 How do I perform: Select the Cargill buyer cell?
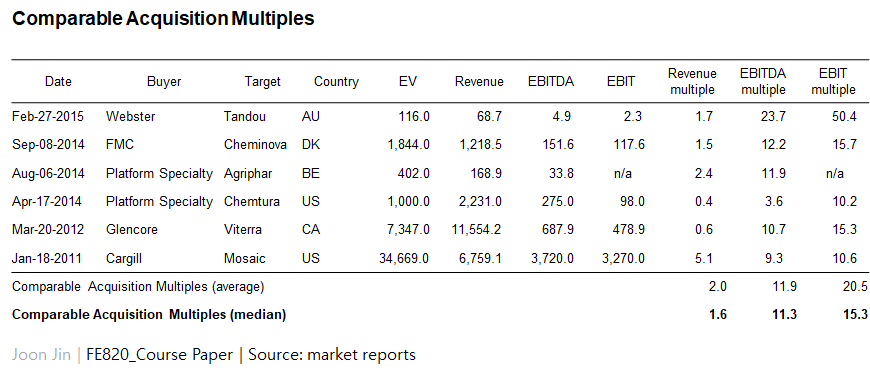point(124,259)
